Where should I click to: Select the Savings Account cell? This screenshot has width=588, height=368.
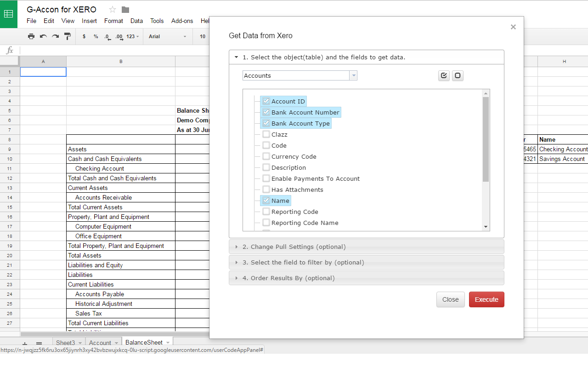[x=563, y=159]
